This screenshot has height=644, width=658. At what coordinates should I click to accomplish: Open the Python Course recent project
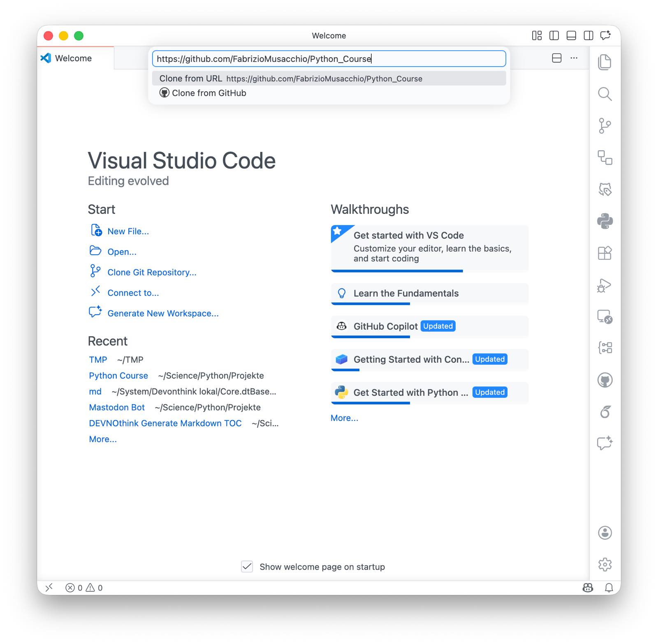(x=118, y=376)
